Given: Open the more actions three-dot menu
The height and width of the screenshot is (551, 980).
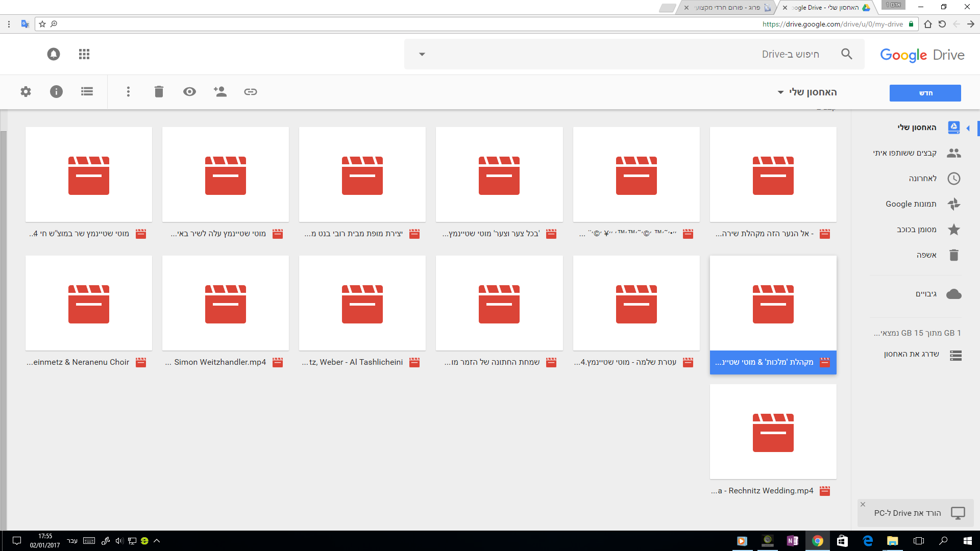Looking at the screenshot, I should pyautogui.click(x=128, y=92).
